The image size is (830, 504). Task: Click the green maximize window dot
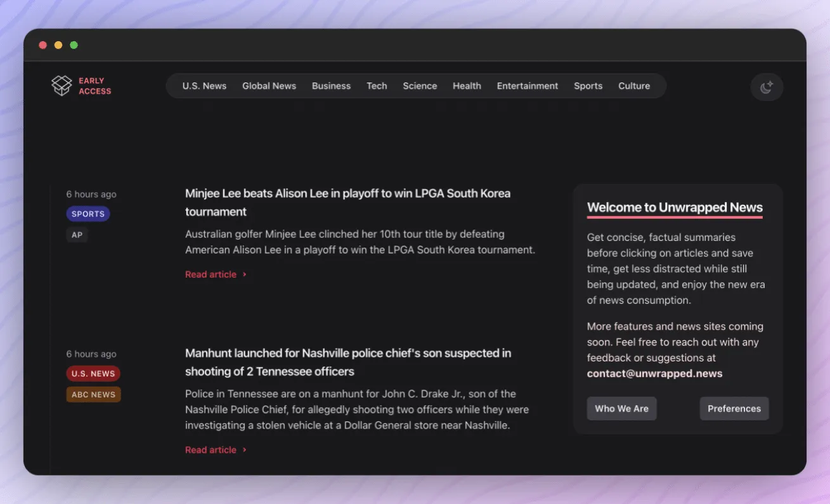tap(74, 45)
